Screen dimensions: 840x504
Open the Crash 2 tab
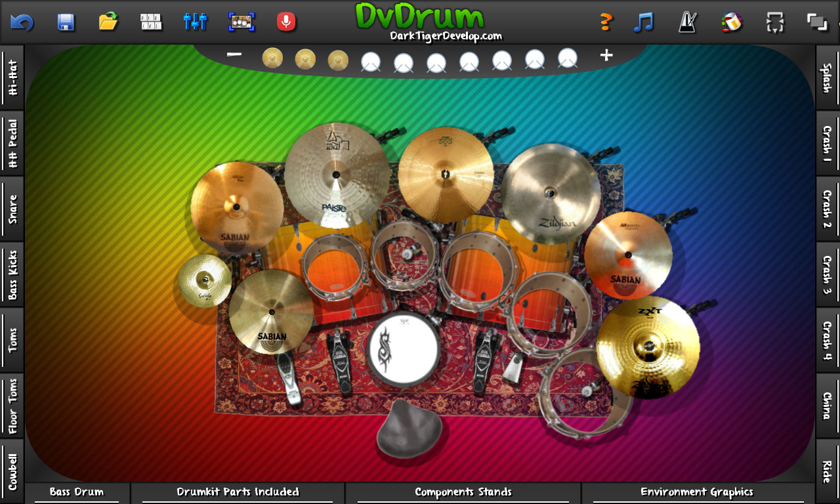coord(828,209)
